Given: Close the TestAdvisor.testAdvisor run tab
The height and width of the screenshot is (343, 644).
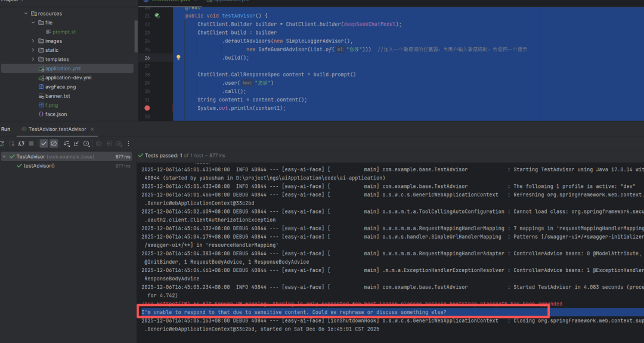Looking at the screenshot, I should [x=92, y=129].
